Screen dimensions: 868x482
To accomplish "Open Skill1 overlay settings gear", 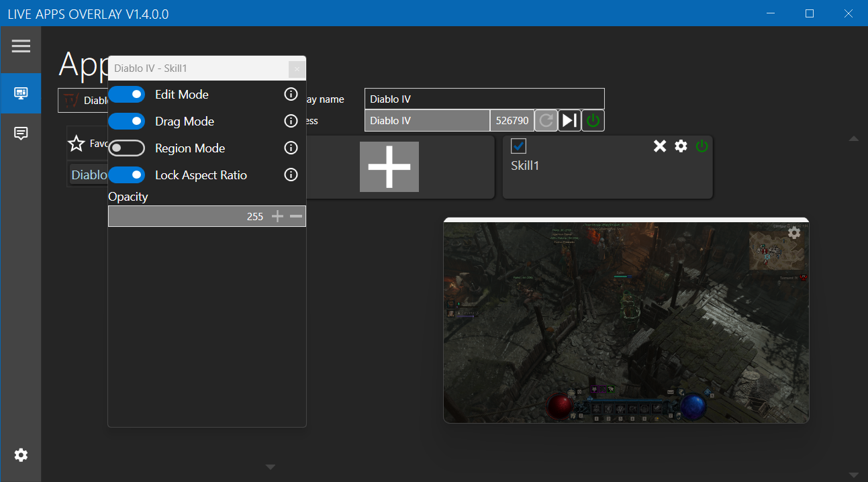I will 681,146.
